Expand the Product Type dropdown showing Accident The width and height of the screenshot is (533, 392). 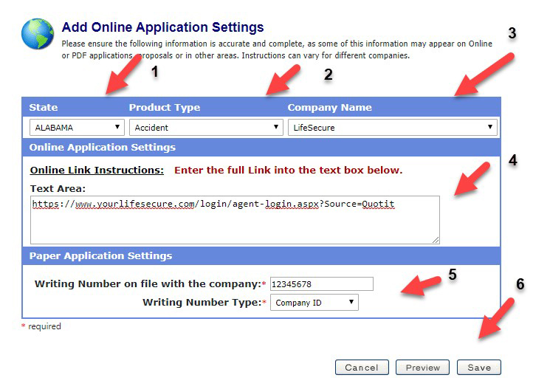click(206, 128)
